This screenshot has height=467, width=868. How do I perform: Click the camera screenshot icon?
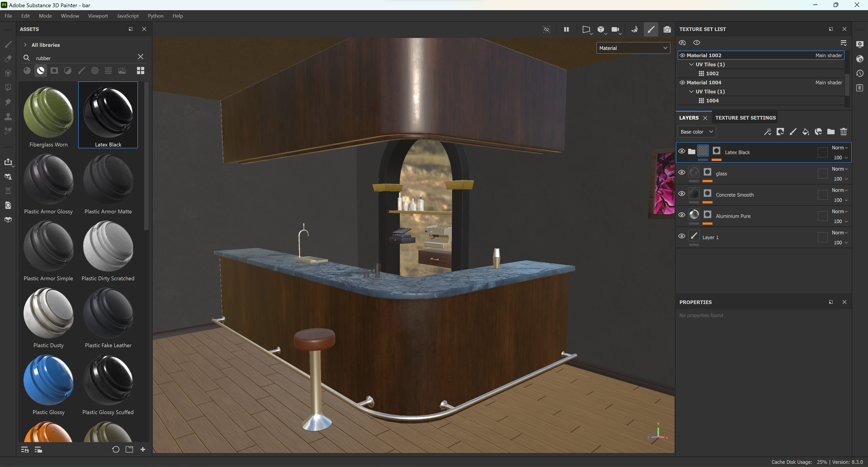(667, 29)
